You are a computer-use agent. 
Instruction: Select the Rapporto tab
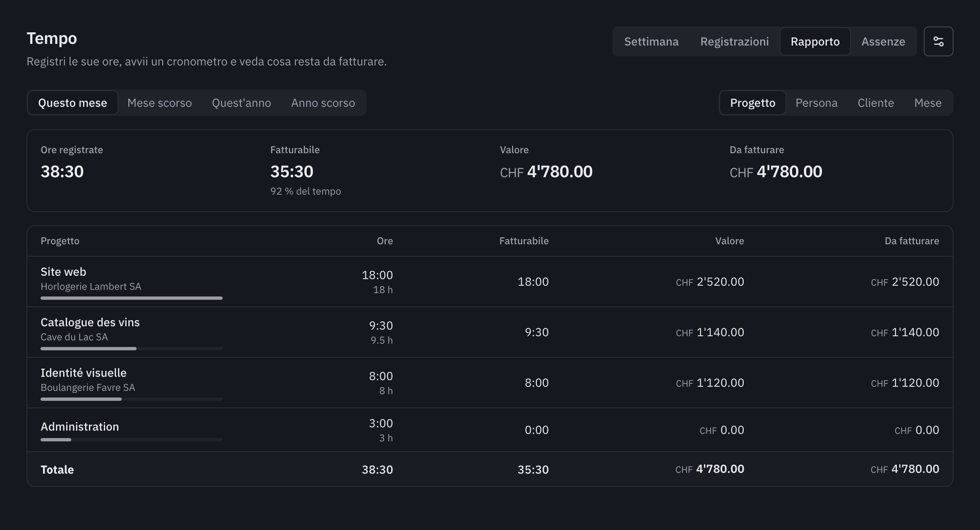pyautogui.click(x=815, y=41)
